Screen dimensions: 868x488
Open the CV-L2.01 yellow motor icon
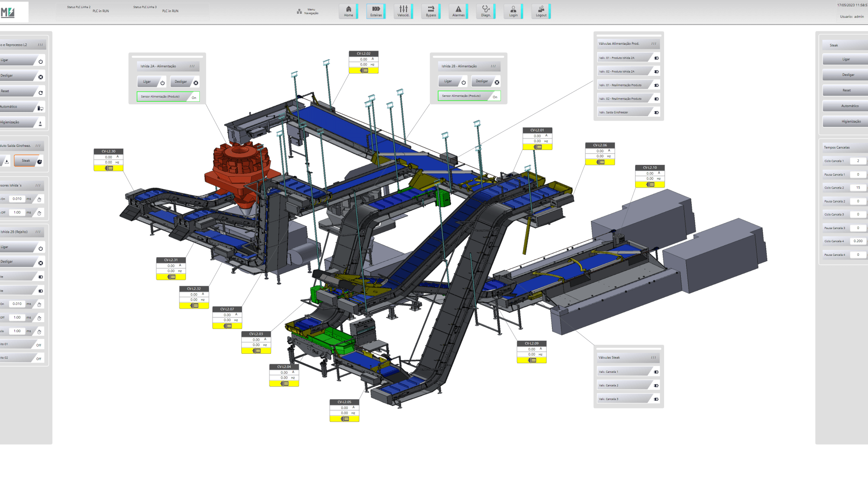click(x=538, y=147)
